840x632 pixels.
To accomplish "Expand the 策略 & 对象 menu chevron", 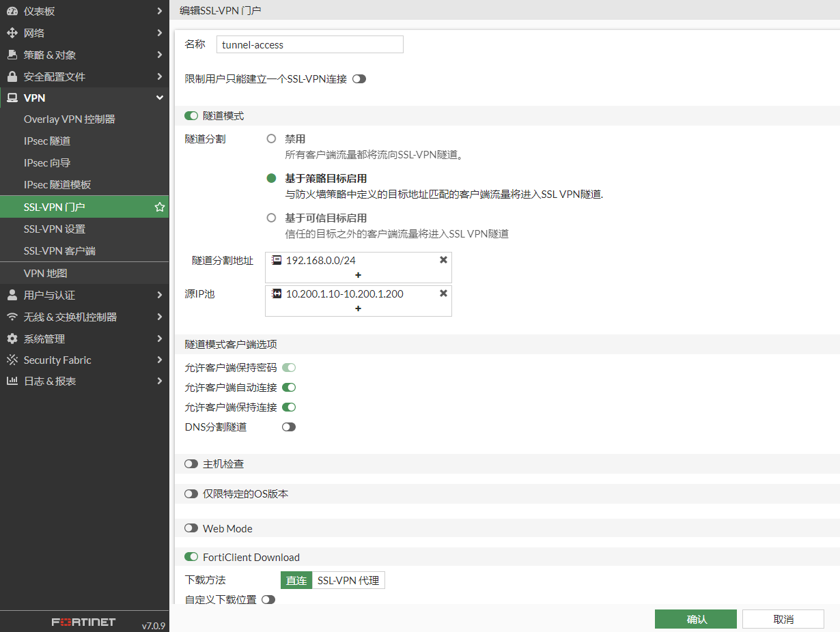I will (159, 55).
